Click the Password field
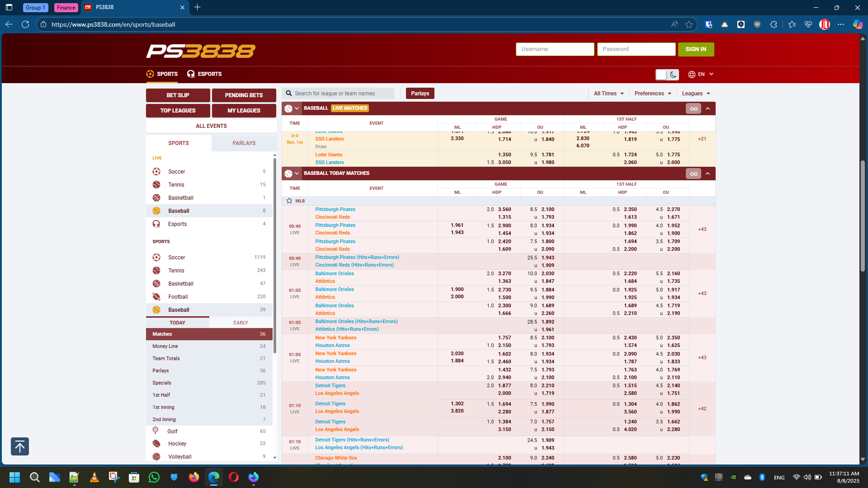The width and height of the screenshot is (868, 488). pyautogui.click(x=637, y=49)
